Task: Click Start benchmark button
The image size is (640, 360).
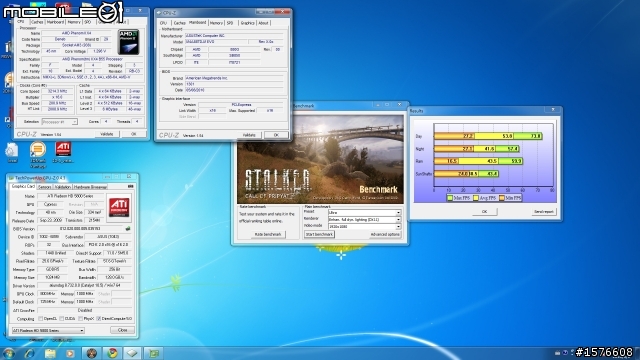Action: [x=319, y=234]
